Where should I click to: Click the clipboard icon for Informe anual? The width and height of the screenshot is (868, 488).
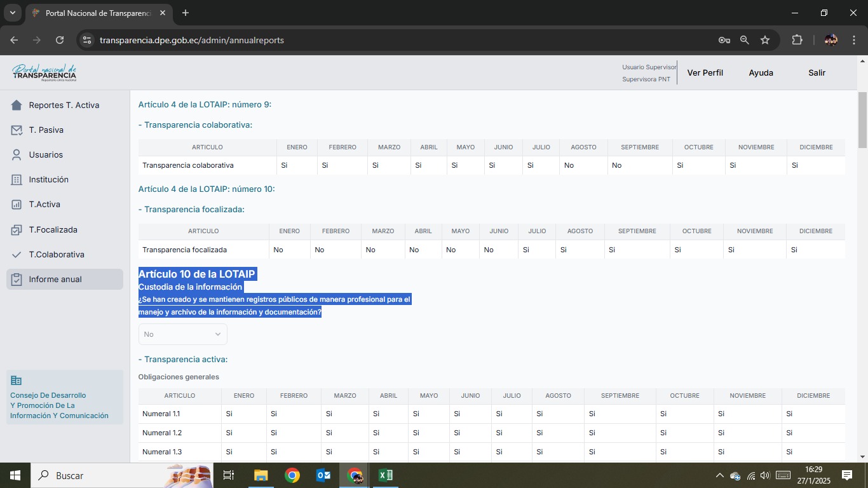17,280
